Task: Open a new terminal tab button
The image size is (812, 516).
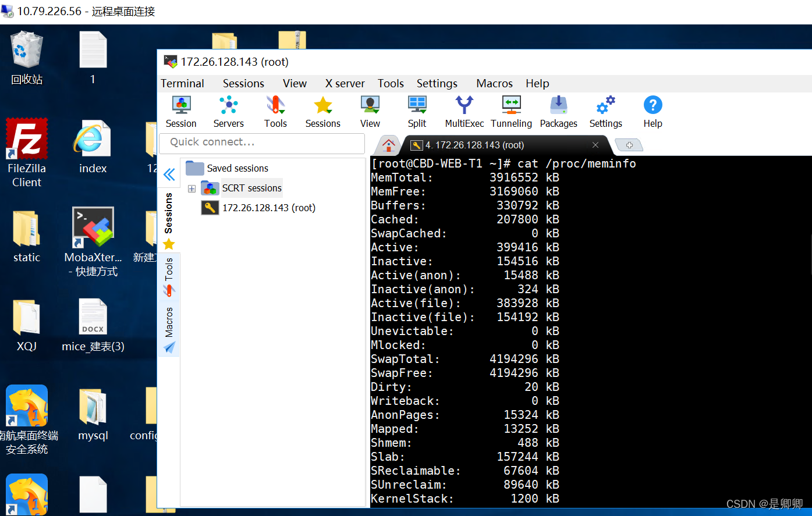Action: tap(629, 145)
